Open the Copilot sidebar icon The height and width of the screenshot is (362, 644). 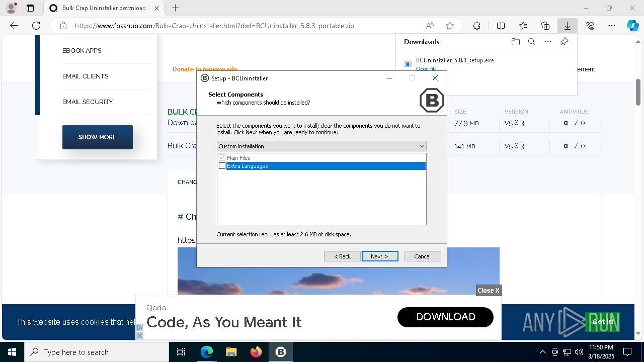click(632, 26)
